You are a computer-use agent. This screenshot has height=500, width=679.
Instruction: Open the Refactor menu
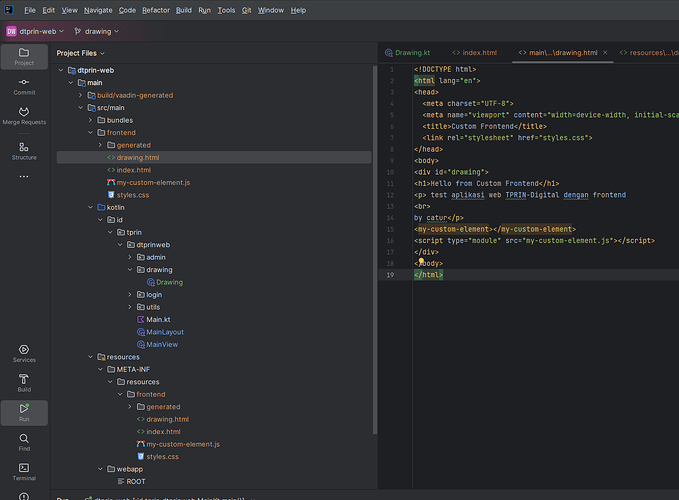[x=155, y=9]
